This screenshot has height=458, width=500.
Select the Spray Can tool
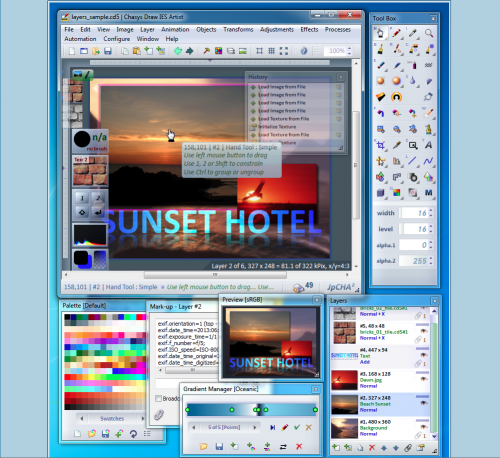[x=412, y=65]
